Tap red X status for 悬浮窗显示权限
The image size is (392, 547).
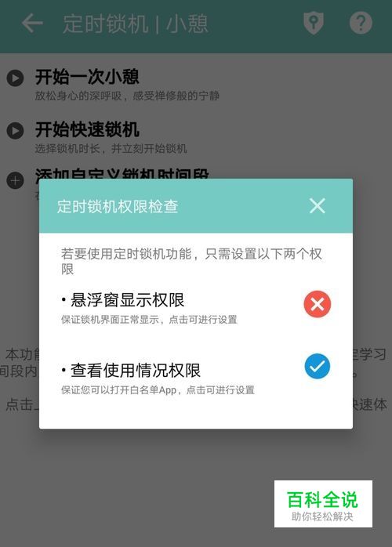tap(318, 304)
